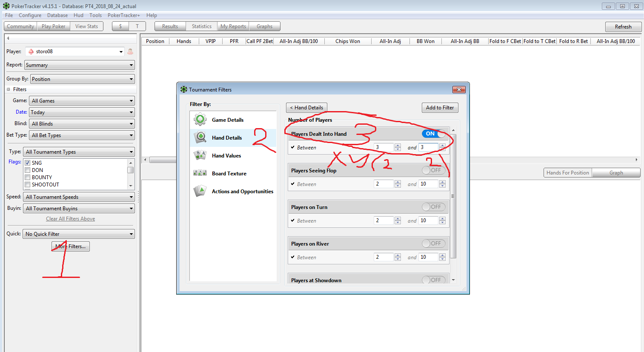This screenshot has width=644, height=352.
Task: Collapse the left panel arrow icon
Action: (x=8, y=38)
